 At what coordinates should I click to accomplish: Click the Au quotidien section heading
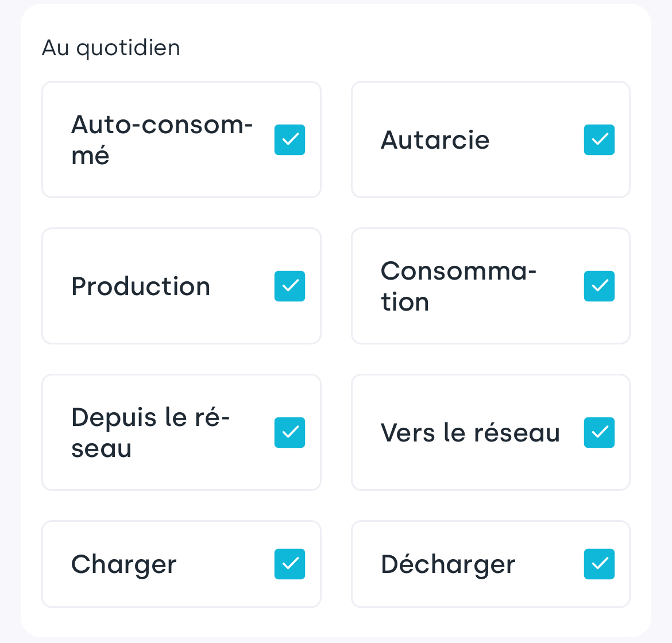(111, 48)
